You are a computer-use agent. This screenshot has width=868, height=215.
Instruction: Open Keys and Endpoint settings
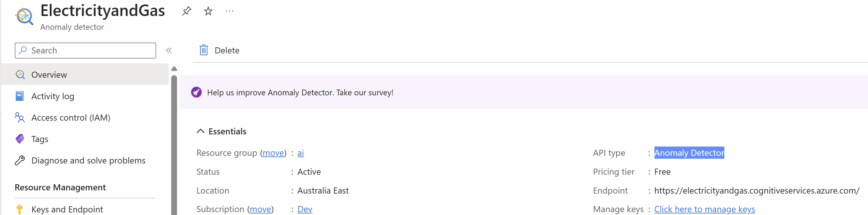point(67,209)
